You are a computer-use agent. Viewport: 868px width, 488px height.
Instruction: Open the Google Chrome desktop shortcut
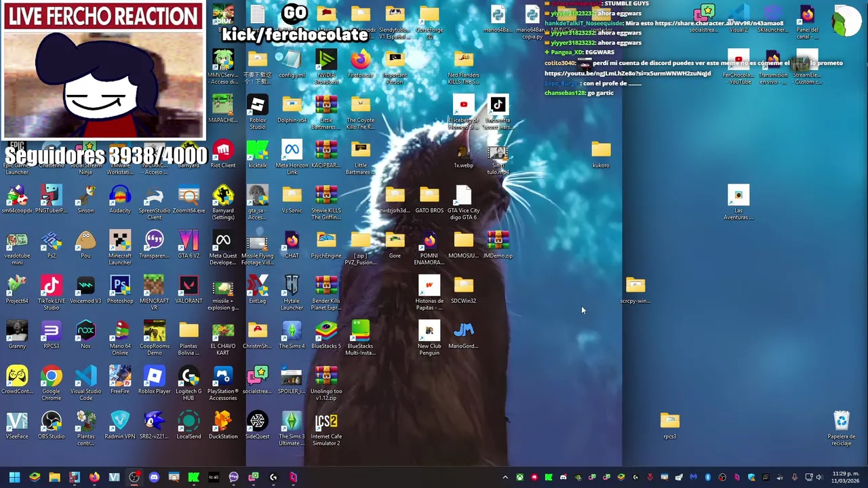[x=52, y=384]
